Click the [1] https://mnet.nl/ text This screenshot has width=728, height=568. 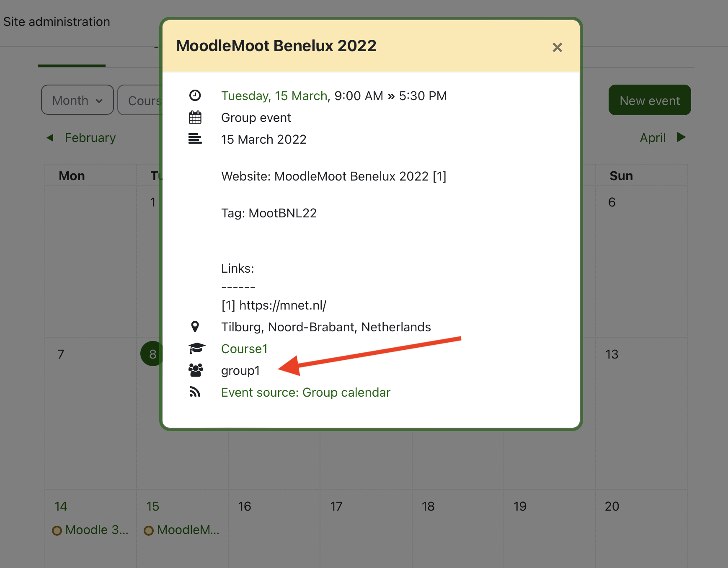coord(274,305)
